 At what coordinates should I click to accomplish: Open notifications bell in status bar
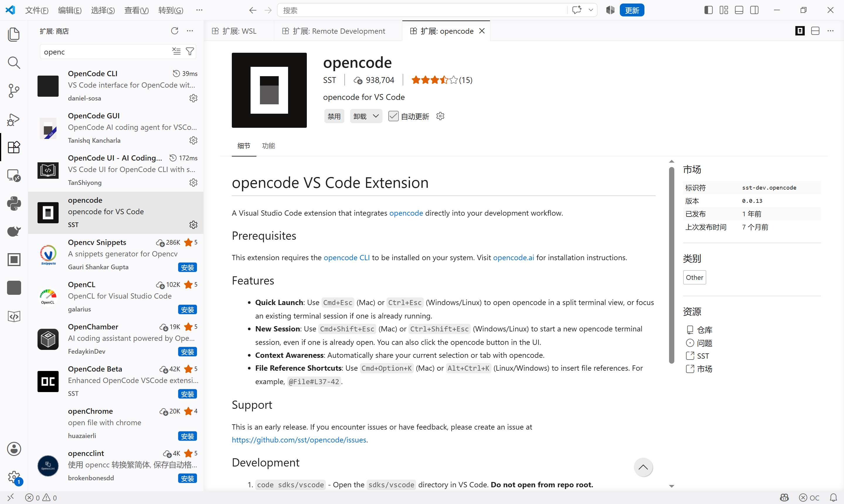(833, 498)
